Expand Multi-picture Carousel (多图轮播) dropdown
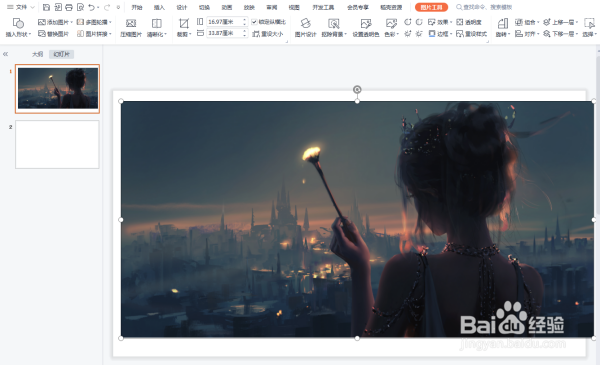 (110, 22)
